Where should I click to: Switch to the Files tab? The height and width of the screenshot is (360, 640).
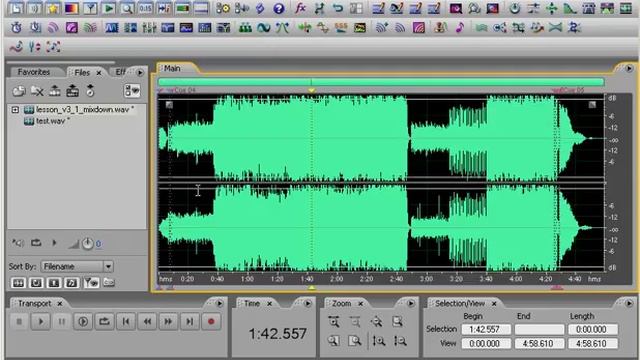tap(82, 73)
